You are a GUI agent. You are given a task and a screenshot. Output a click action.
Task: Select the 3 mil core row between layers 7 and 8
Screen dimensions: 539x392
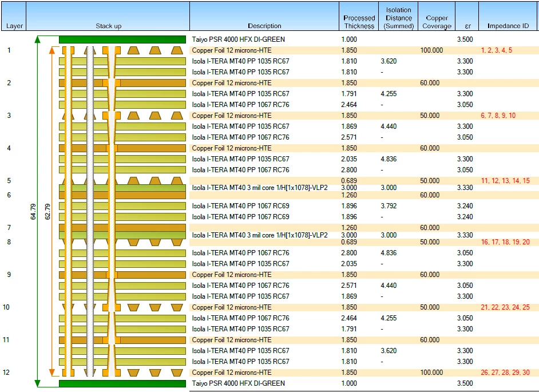[x=364, y=235]
